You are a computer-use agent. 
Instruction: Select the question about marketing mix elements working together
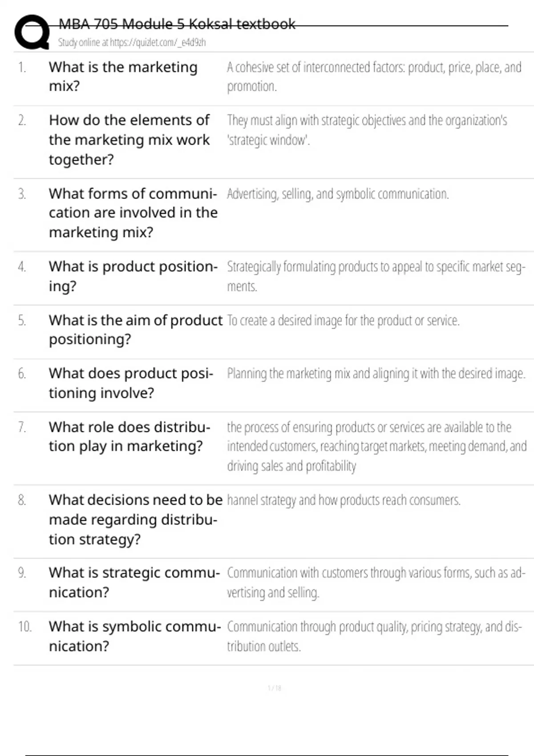click(x=129, y=140)
